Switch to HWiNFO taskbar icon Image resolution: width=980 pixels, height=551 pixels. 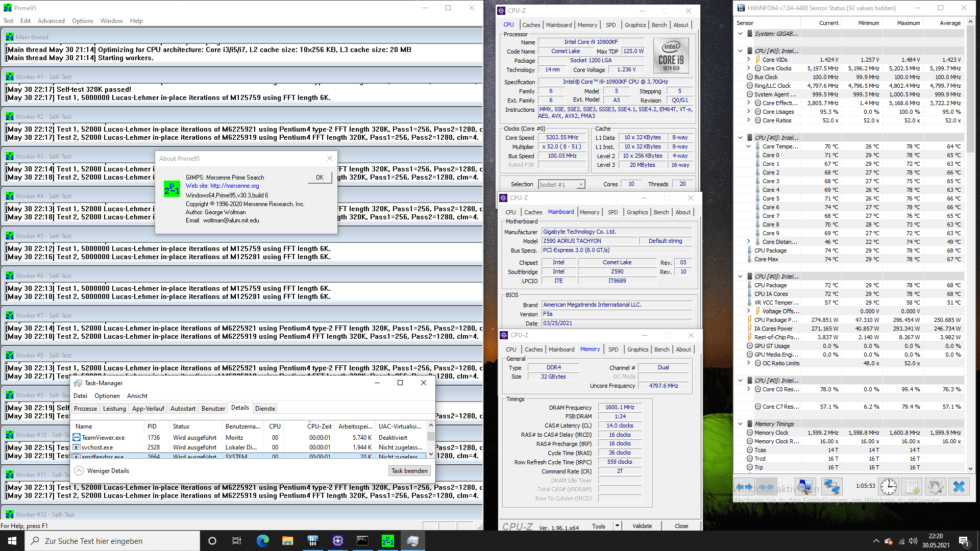tap(312, 541)
